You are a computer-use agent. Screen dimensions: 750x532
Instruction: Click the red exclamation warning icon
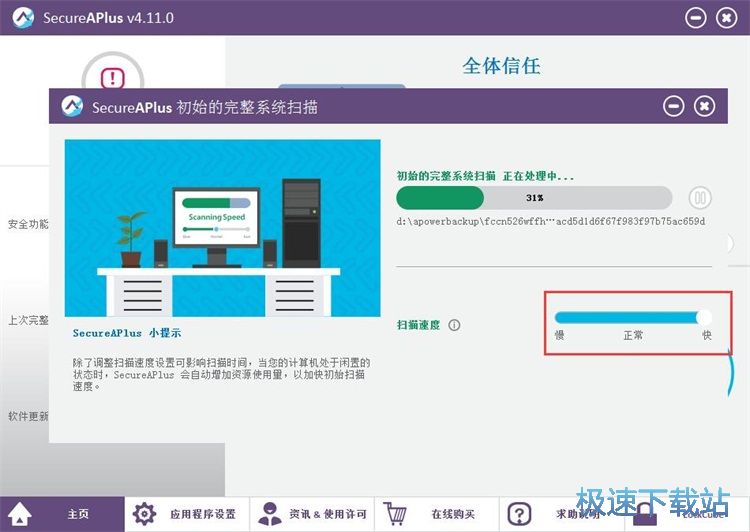(x=113, y=78)
